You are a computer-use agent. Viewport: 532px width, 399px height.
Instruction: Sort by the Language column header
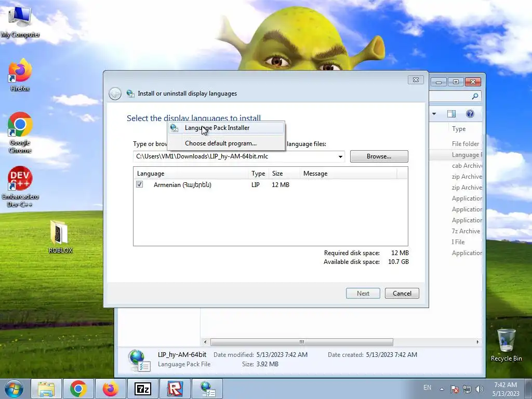[191, 174]
